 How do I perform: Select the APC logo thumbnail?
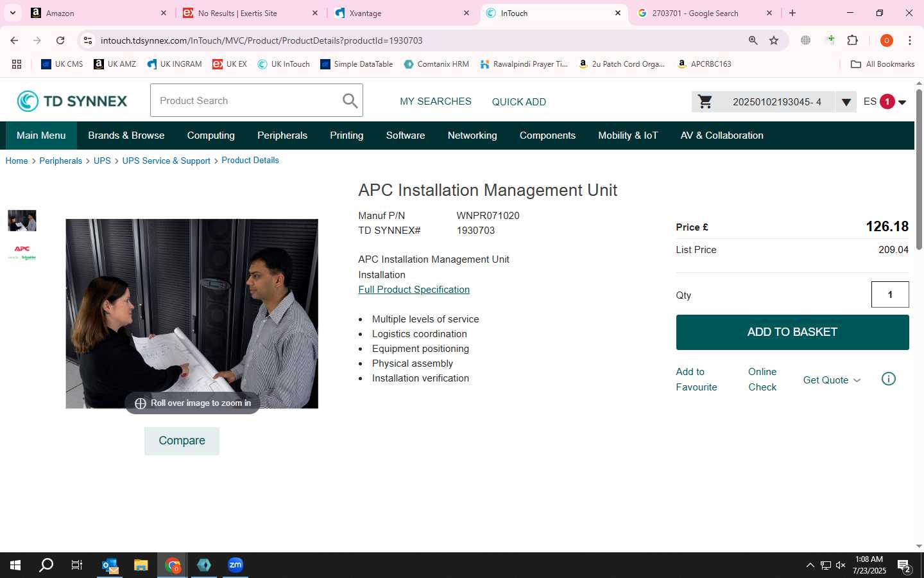click(22, 252)
